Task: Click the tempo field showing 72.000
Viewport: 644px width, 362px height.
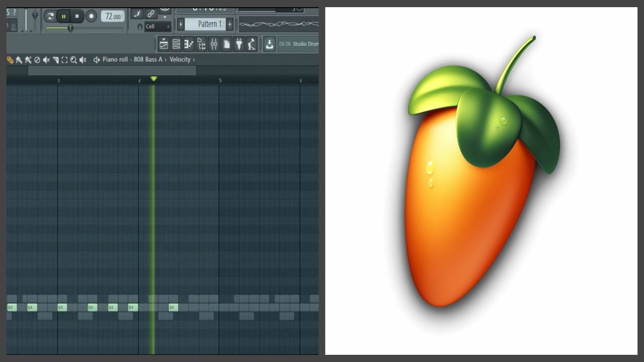Action: (x=113, y=17)
